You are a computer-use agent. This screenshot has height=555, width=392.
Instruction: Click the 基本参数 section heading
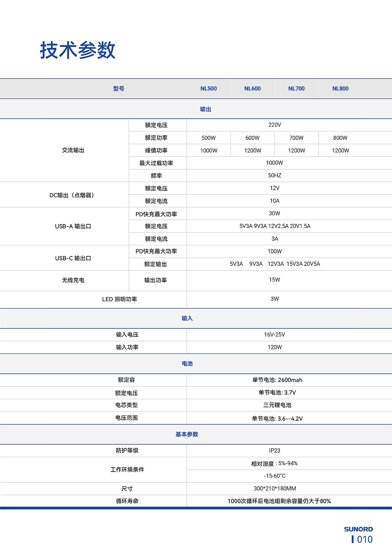click(187, 434)
